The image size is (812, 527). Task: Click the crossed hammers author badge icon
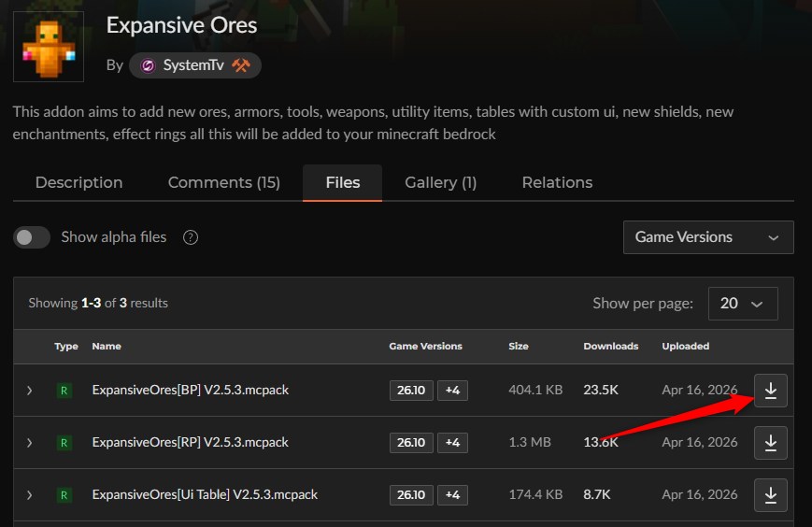point(241,65)
